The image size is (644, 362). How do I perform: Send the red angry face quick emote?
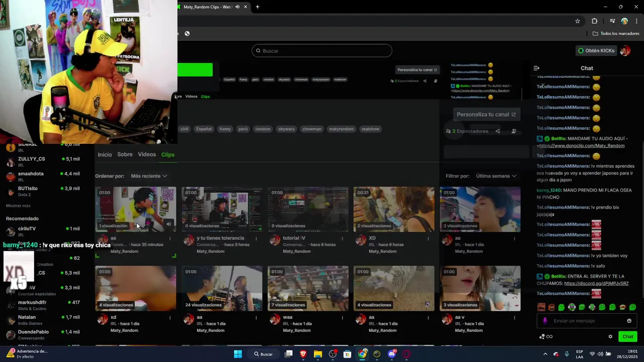(x=551, y=307)
